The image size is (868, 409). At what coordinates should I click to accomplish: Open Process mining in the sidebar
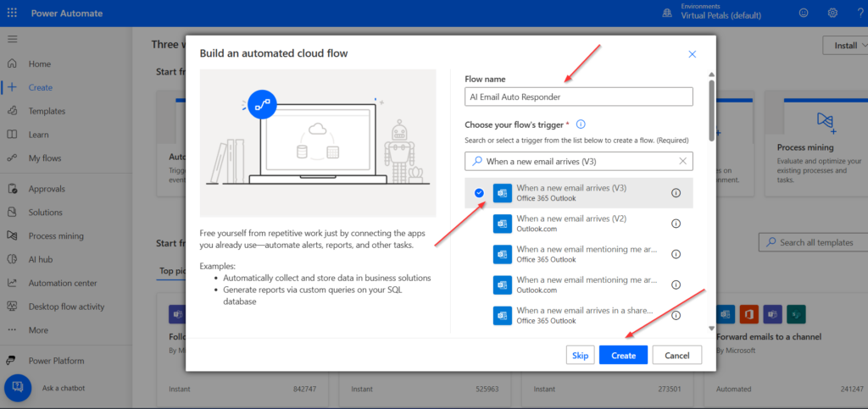56,236
